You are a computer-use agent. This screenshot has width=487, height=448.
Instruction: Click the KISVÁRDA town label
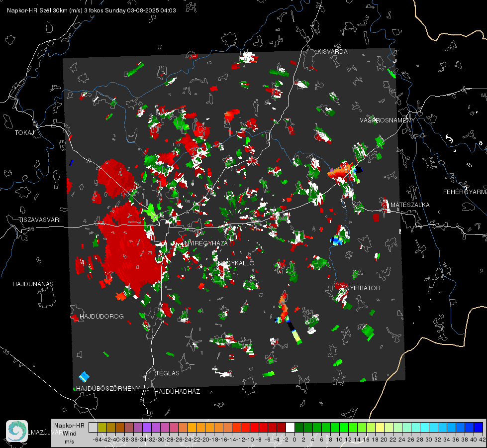coord(332,52)
